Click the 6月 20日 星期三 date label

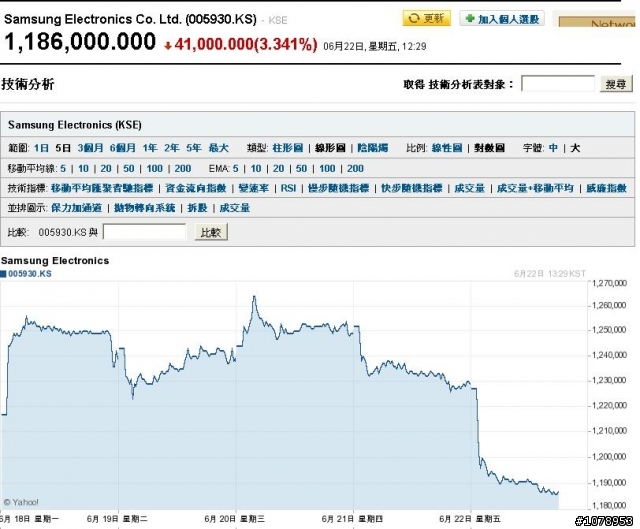(235, 519)
